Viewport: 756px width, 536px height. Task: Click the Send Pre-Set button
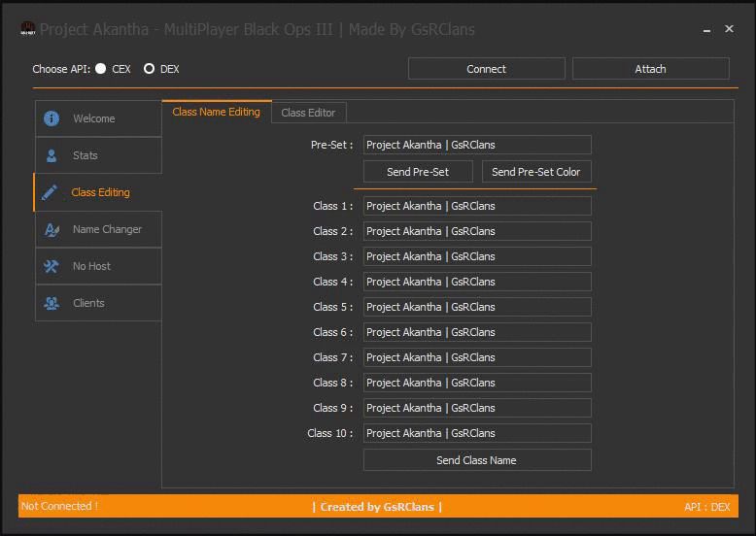coord(418,172)
